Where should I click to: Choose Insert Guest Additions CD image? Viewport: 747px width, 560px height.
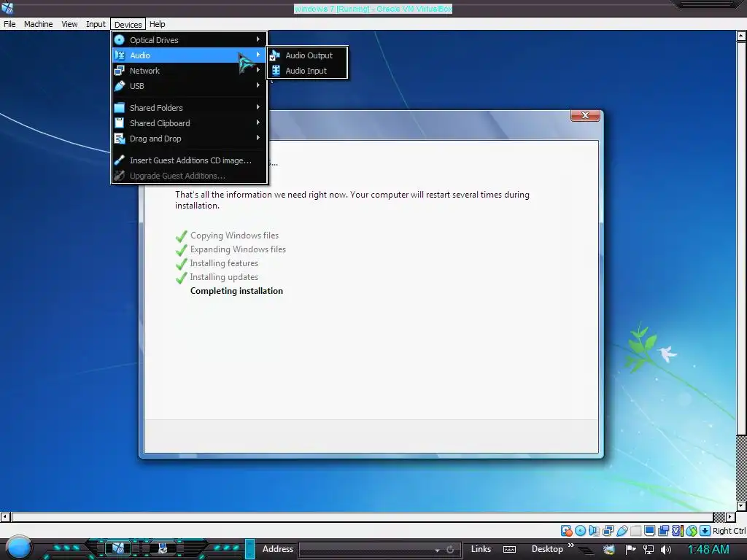pyautogui.click(x=189, y=160)
